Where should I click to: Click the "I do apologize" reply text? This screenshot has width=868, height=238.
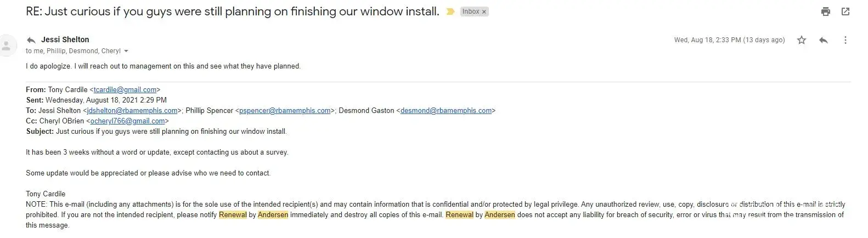(x=163, y=66)
